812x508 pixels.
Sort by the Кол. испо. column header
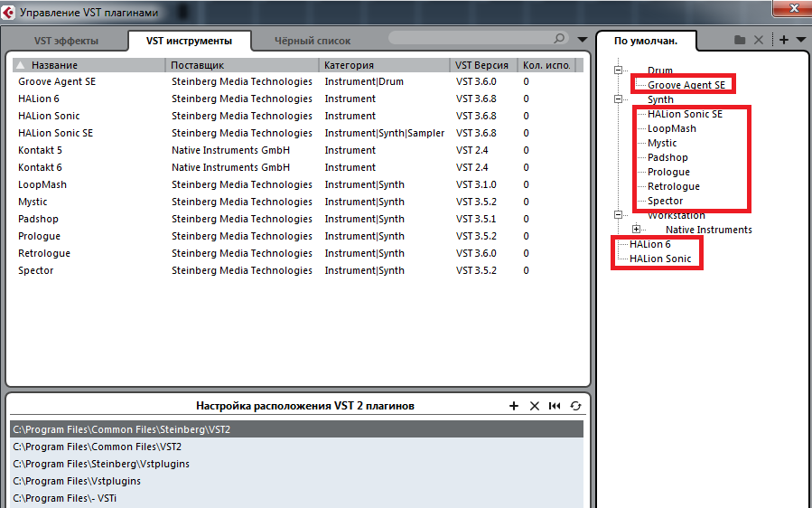click(x=546, y=65)
